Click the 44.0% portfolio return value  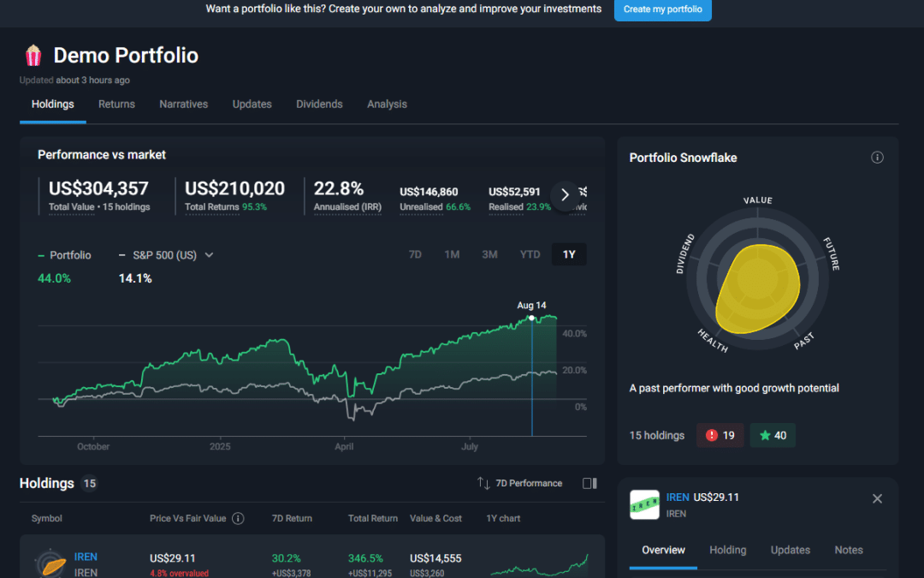click(54, 278)
